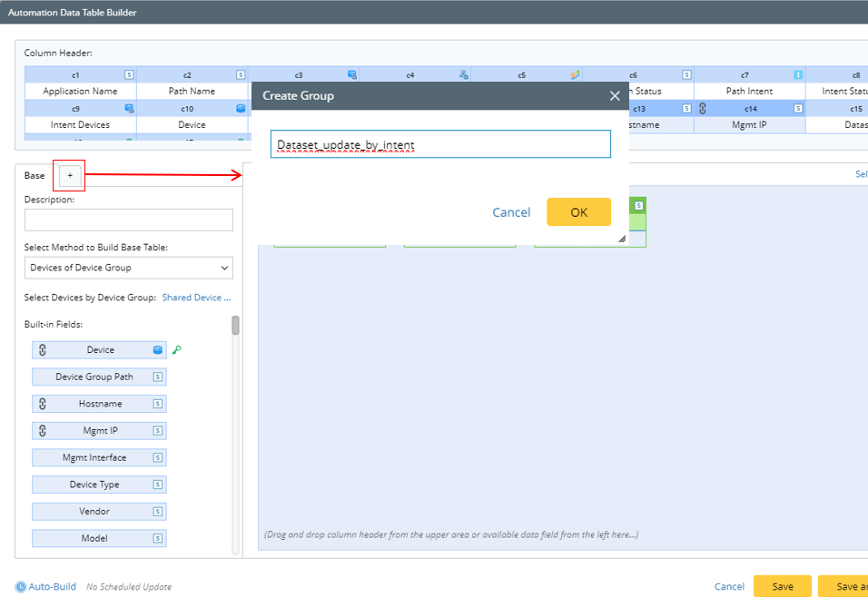868x597 pixels.
Task: Click the Save button
Action: click(782, 586)
